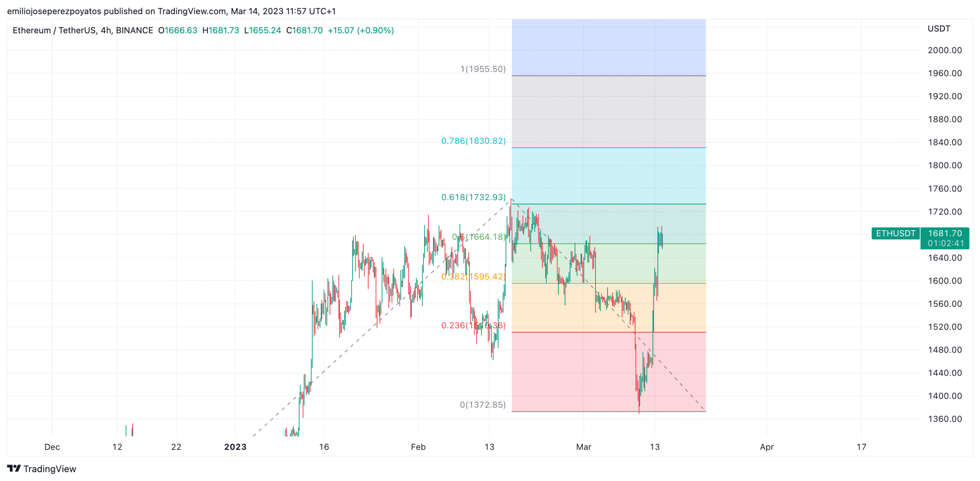Click the low value L1655.24
This screenshot has height=481, width=980.
pos(263,30)
